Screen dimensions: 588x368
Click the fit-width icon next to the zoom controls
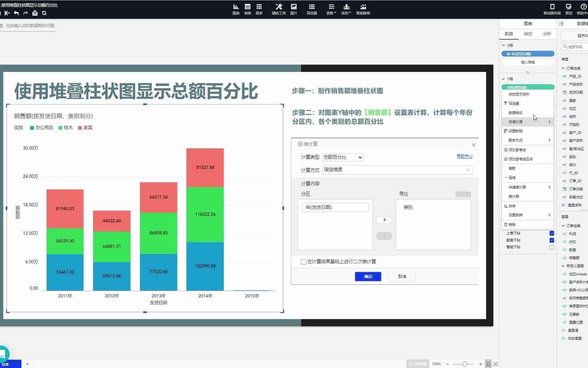[488, 364]
